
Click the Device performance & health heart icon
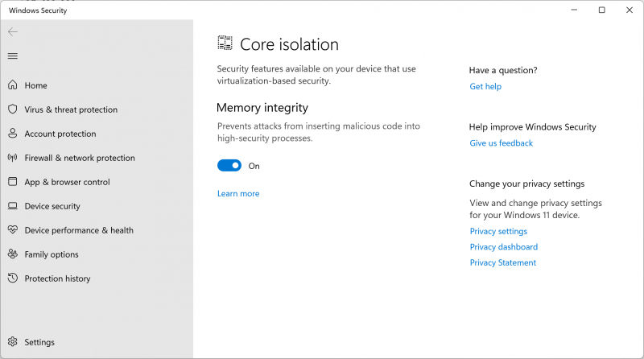[13, 230]
